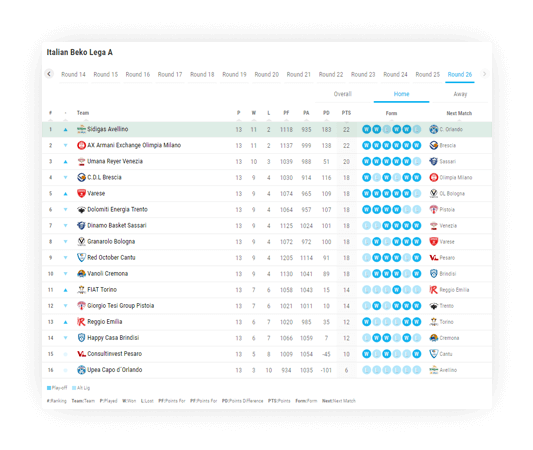Click the C.D.L Brescia team logo in row 4
This screenshot has height=450, width=533.
[x=81, y=177]
